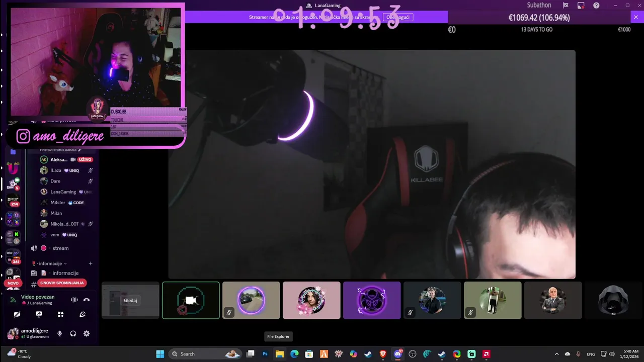Open Microsoft Edge from taskbar
The width and height of the screenshot is (644, 362).
[294, 354]
